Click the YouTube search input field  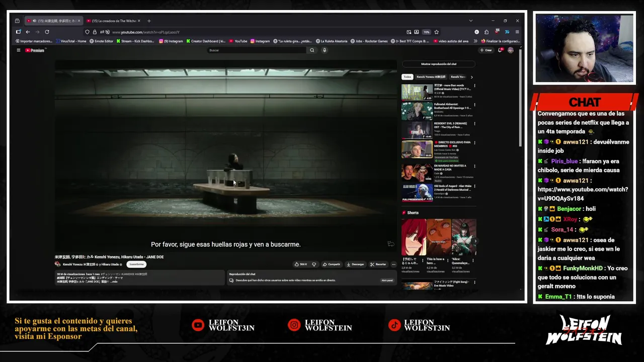tap(257, 50)
